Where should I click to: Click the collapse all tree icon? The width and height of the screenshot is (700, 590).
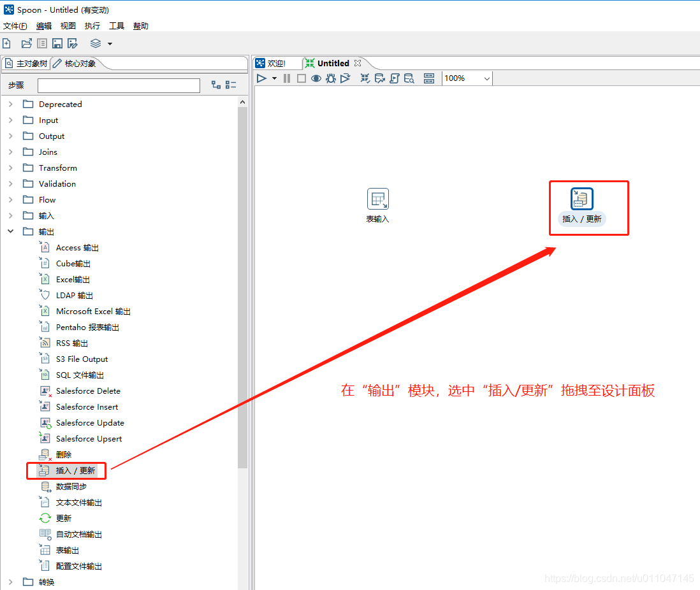(x=231, y=85)
